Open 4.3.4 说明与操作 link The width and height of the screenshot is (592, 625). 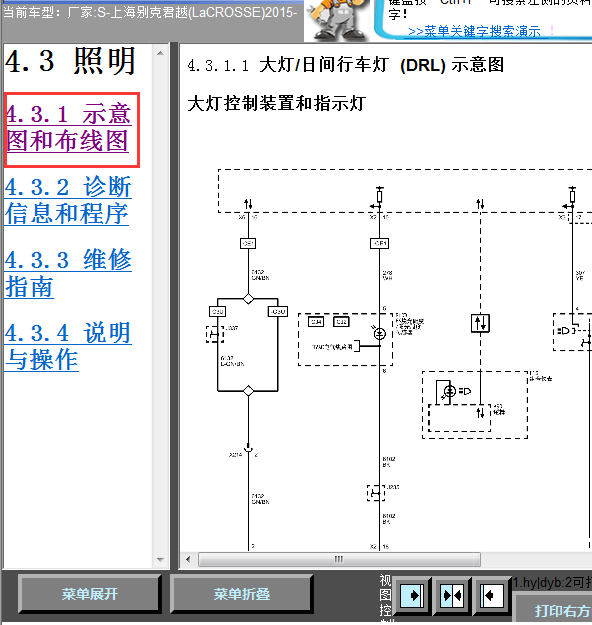pyautogui.click(x=68, y=346)
